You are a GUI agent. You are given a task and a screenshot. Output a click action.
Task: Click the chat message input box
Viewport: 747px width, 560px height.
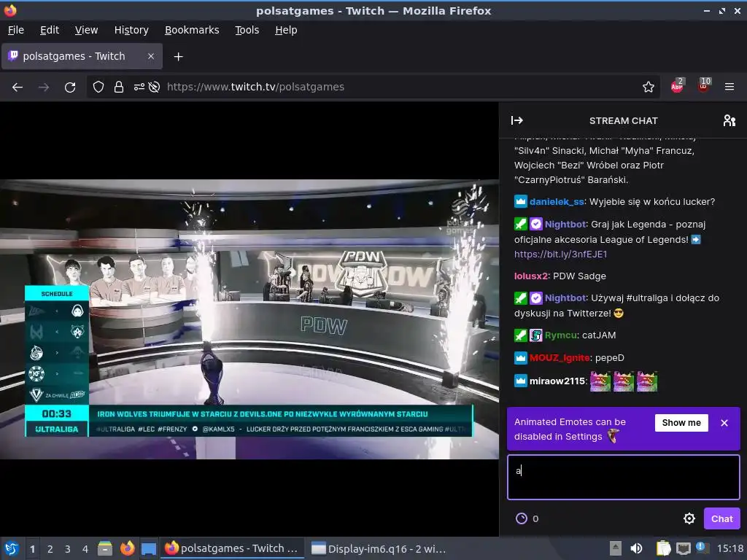(623, 477)
